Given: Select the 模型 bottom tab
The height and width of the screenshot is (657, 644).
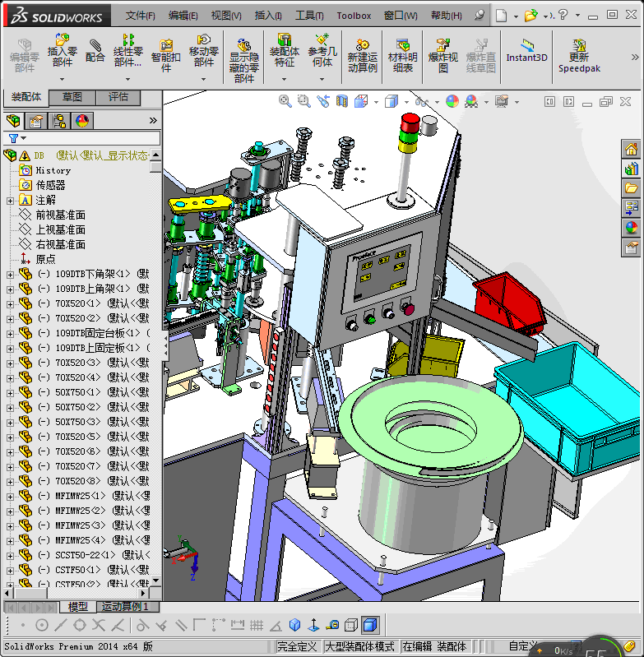Looking at the screenshot, I should coord(77,606).
